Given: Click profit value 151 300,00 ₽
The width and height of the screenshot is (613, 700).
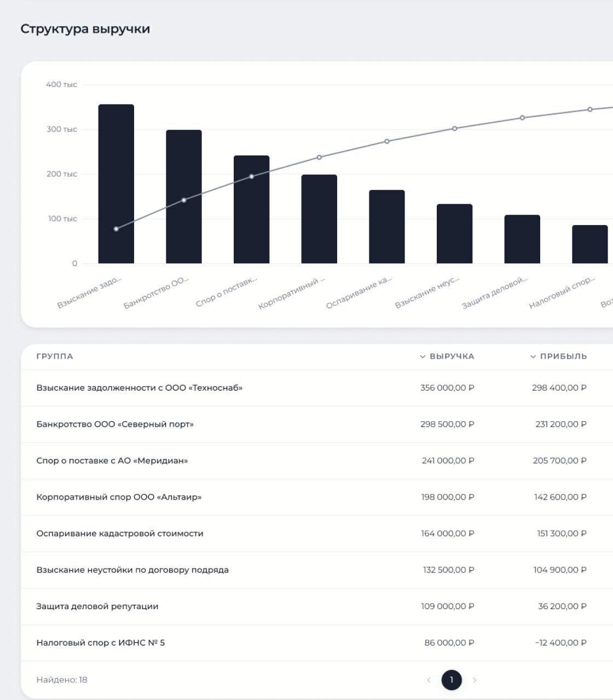Looking at the screenshot, I should click(562, 533).
